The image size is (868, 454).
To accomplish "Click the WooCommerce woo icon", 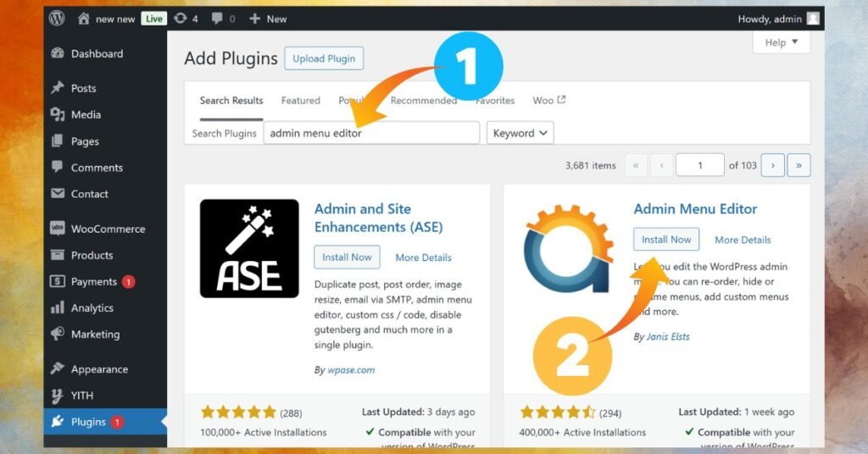I will pos(58,229).
